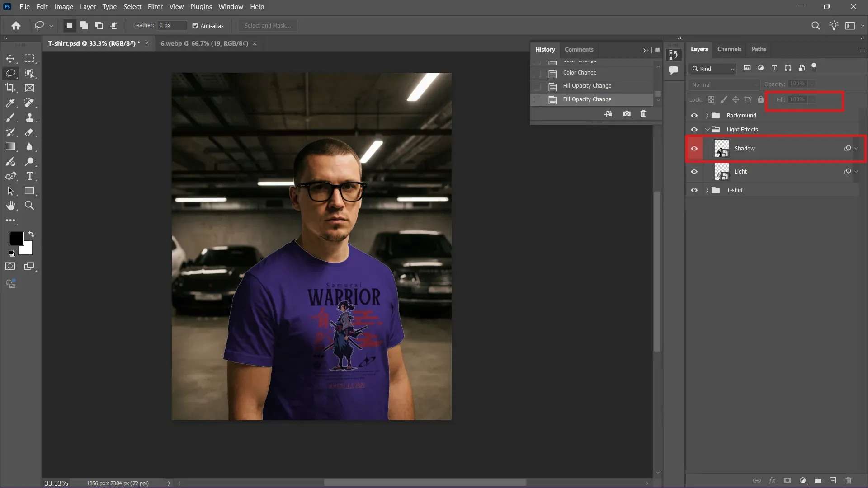Open the Filter menu
The height and width of the screenshot is (488, 868).
pyautogui.click(x=155, y=6)
